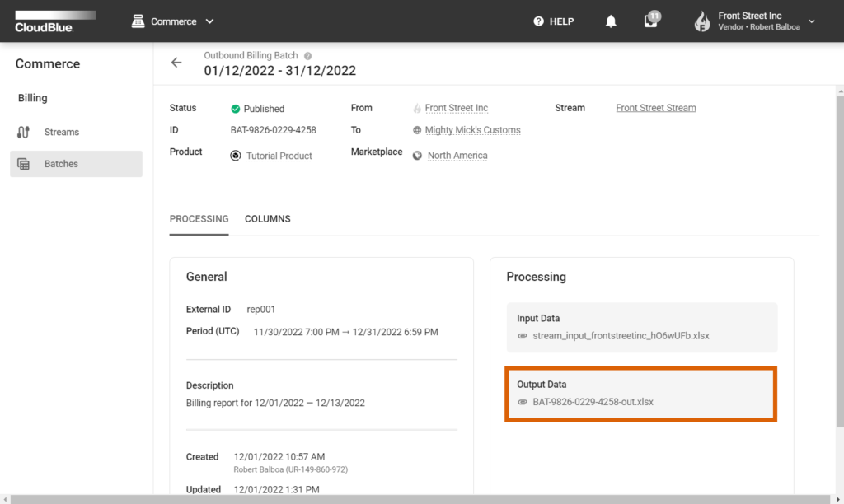Click the horizontal scrollbar left arrow

click(5, 500)
